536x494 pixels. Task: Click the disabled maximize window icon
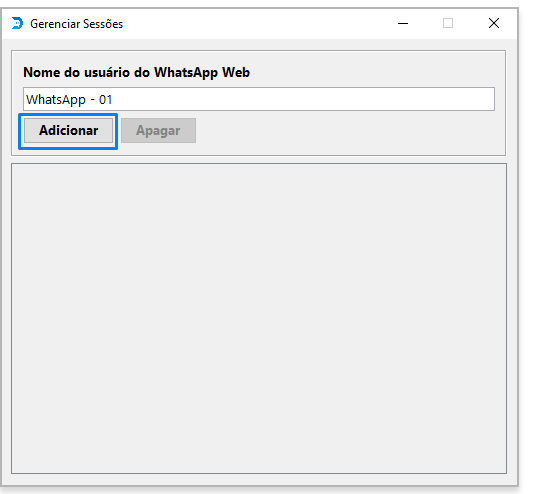coord(448,23)
